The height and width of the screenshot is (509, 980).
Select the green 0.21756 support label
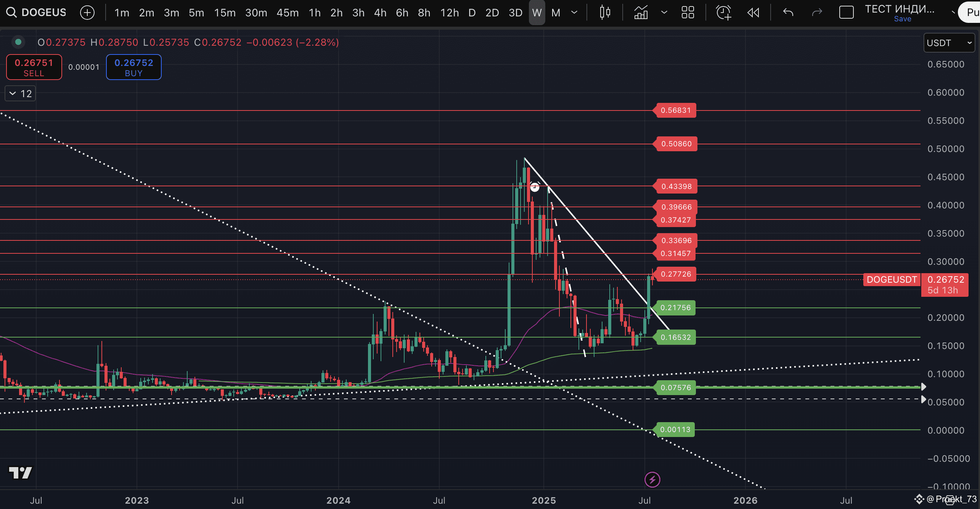[x=675, y=308]
